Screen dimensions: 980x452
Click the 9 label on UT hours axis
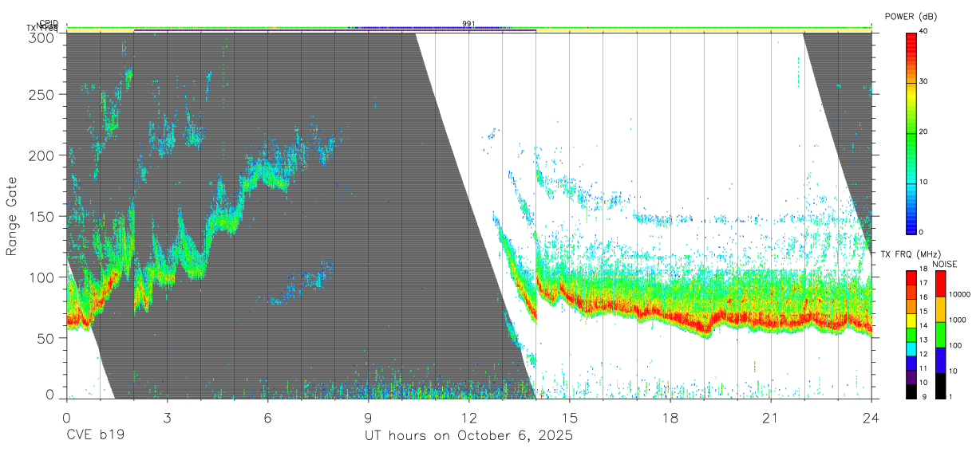point(368,418)
